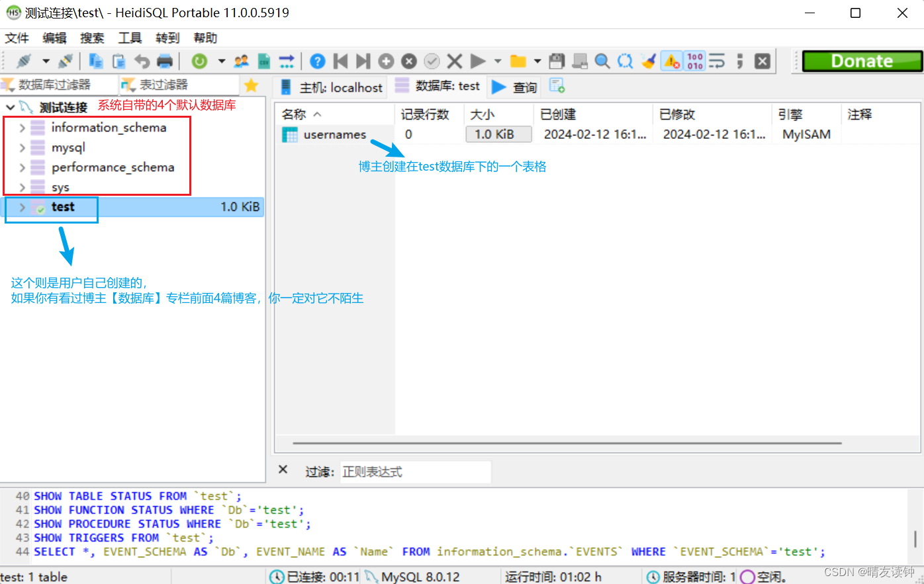Screen dimensions: 924x584
Task: Click the magnifying glass search icon
Action: coord(602,61)
